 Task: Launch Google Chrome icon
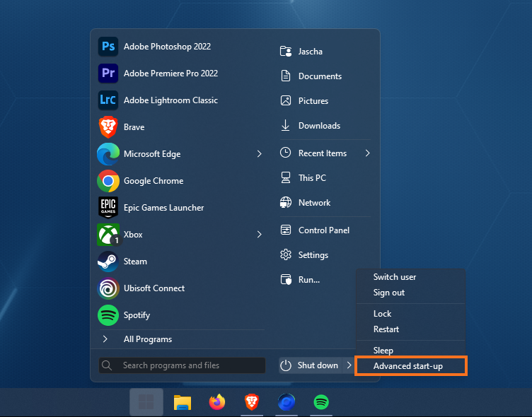point(108,181)
